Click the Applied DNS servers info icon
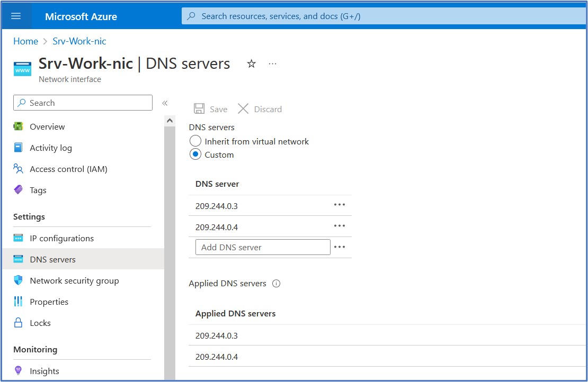 click(276, 284)
